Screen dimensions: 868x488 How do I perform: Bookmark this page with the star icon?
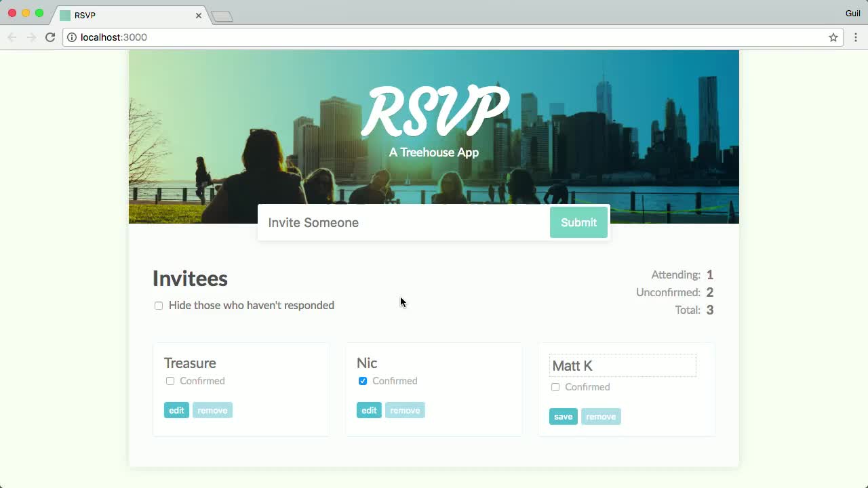[833, 37]
